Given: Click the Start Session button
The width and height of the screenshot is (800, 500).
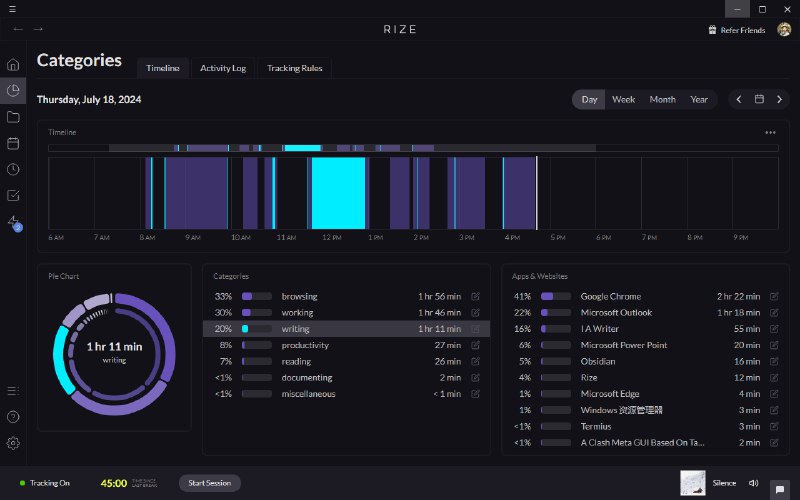Looking at the screenshot, I should coord(210,483).
